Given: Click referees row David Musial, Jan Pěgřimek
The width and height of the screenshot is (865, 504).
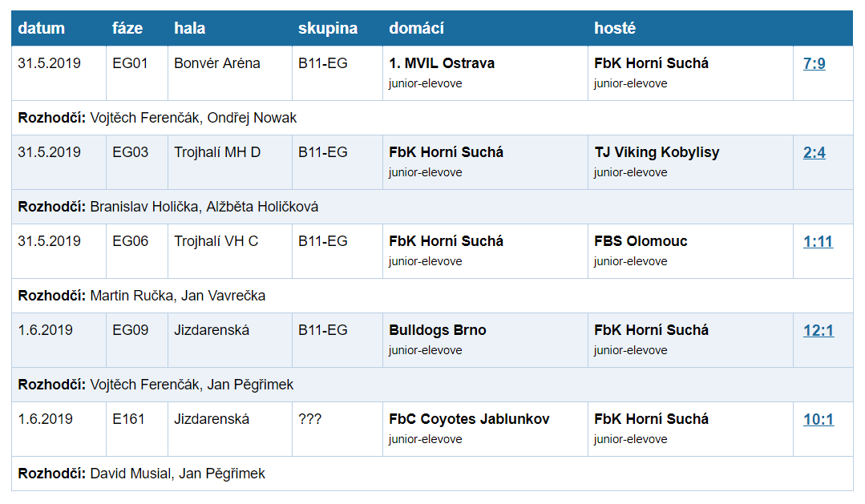Looking at the screenshot, I should 432,474.
